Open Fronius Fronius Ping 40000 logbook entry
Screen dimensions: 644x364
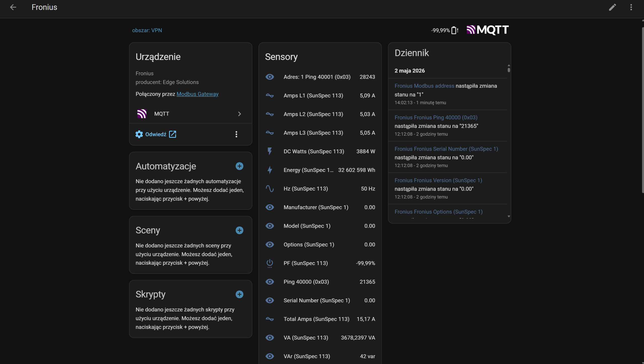(x=436, y=117)
